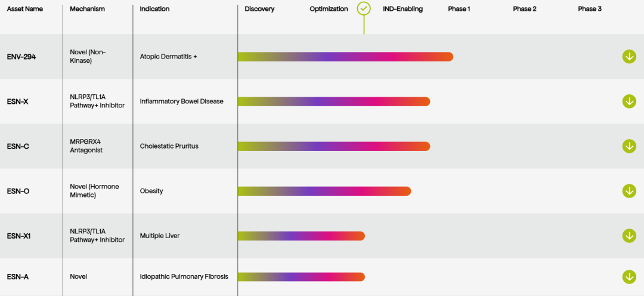Screen dimensions: 644x296
Task: Select the Discovery stage header
Action: pyautogui.click(x=259, y=9)
